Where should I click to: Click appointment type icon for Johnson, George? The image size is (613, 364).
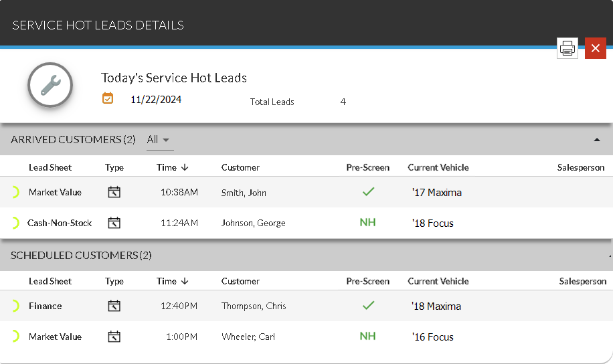tap(114, 223)
